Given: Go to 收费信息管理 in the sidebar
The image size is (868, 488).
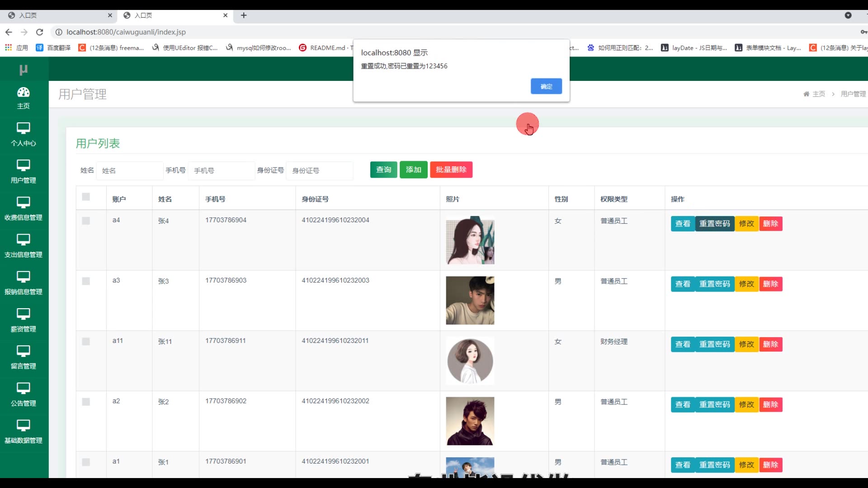Looking at the screenshot, I should 24,209.
